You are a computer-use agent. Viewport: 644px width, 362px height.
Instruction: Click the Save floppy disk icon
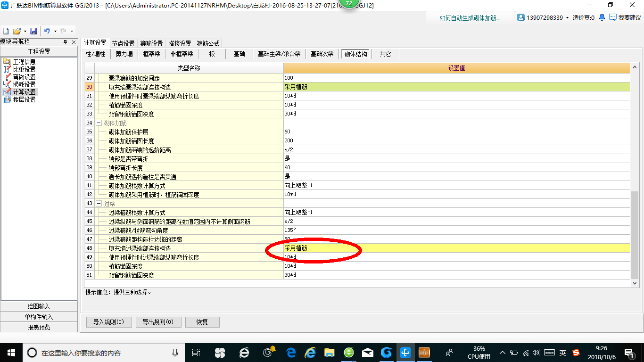pyautogui.click(x=33, y=31)
